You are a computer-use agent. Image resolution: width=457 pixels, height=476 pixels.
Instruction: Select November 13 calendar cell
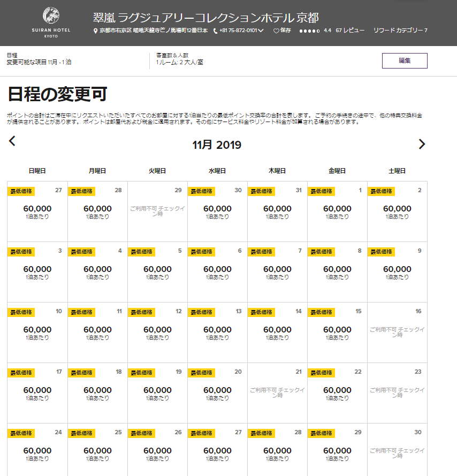coord(217,333)
